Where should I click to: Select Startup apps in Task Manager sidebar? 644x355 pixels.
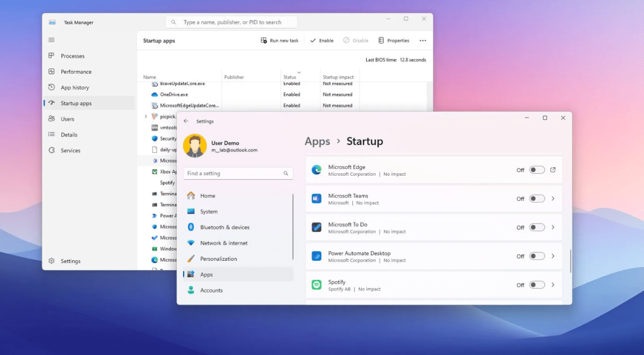pyautogui.click(x=89, y=103)
